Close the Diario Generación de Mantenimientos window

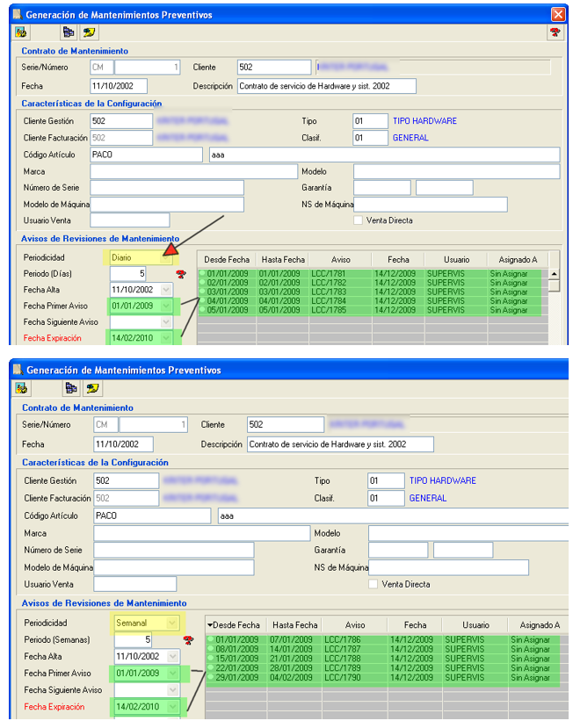click(x=558, y=14)
